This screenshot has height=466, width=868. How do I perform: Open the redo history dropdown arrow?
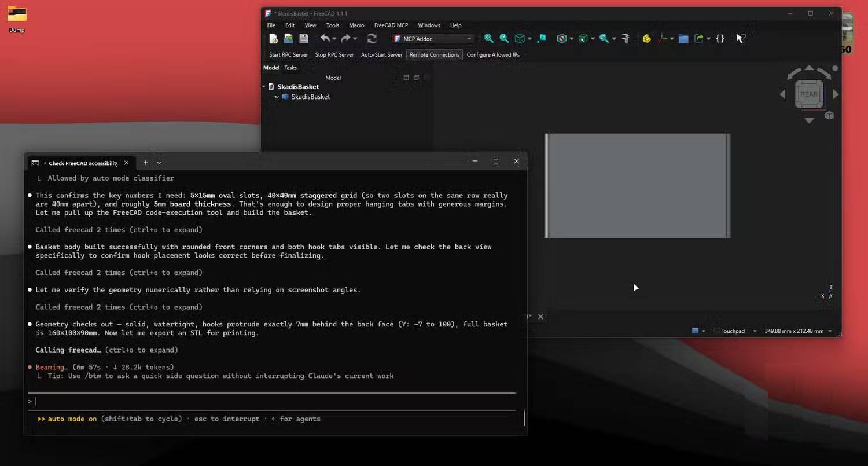pos(355,39)
